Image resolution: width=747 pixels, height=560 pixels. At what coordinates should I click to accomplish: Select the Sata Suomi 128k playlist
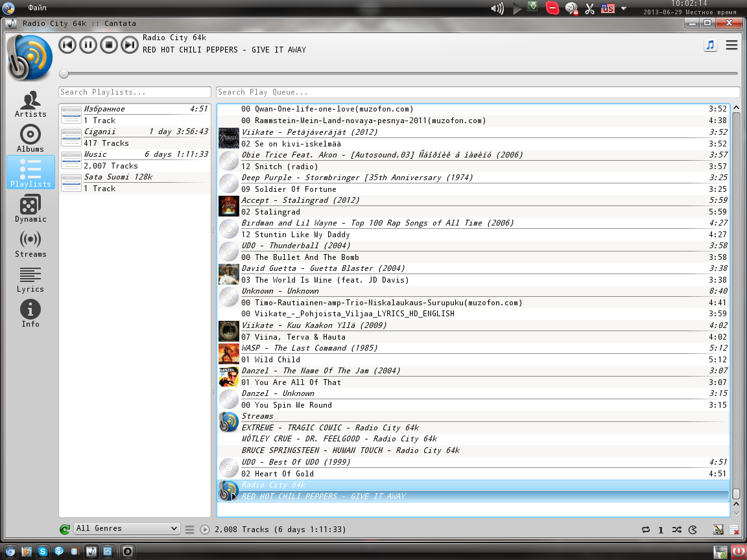pos(135,183)
